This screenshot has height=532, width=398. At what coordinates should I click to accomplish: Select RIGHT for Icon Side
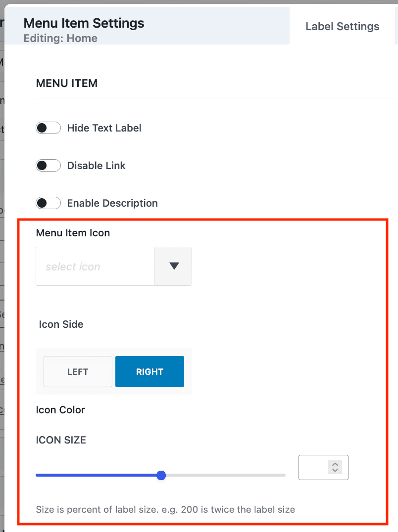[149, 371]
